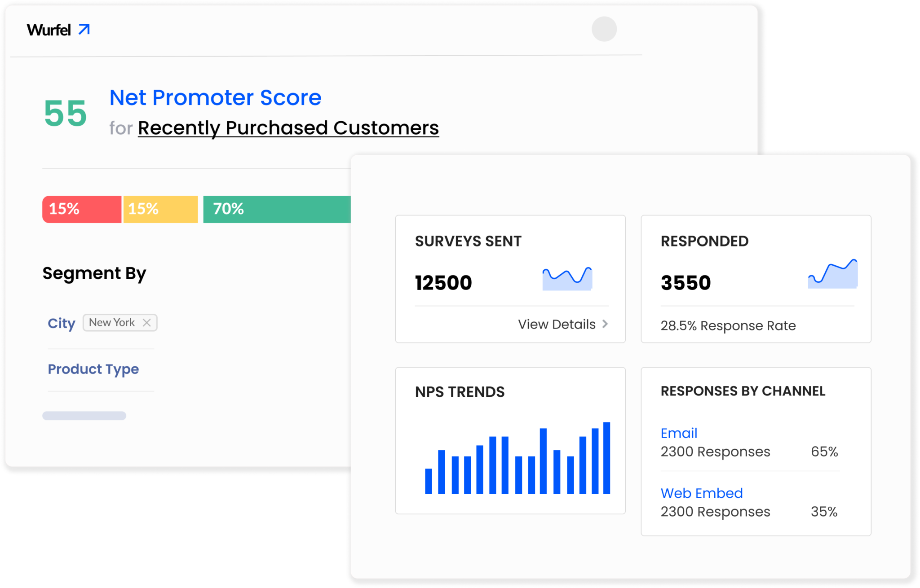This screenshot has height=588, width=920.
Task: Open the Email channel responses link
Action: [x=679, y=433]
